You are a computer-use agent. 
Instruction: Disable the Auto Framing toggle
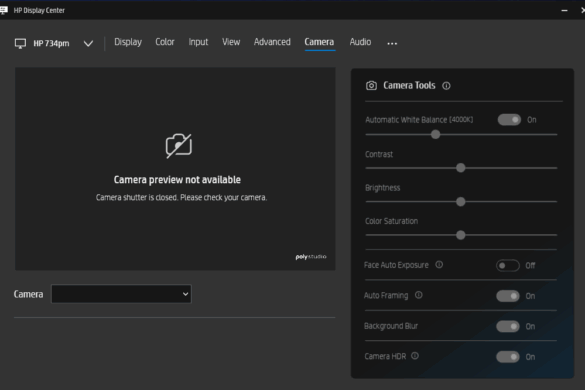[508, 296]
